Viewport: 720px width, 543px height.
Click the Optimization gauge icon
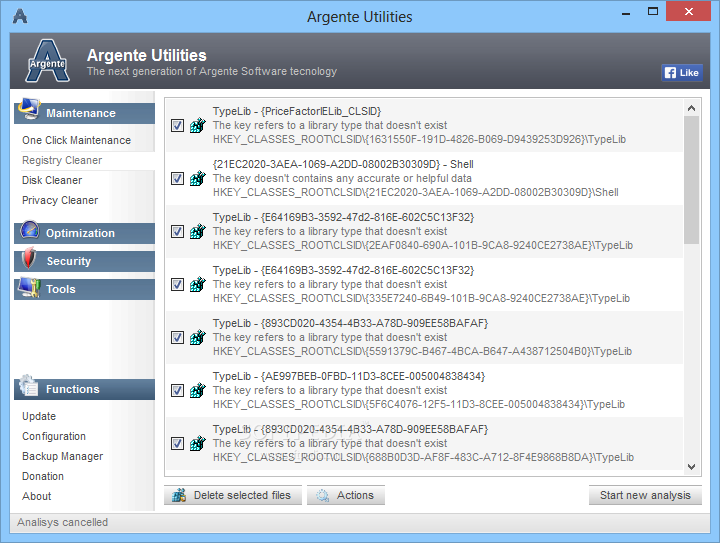pos(30,230)
